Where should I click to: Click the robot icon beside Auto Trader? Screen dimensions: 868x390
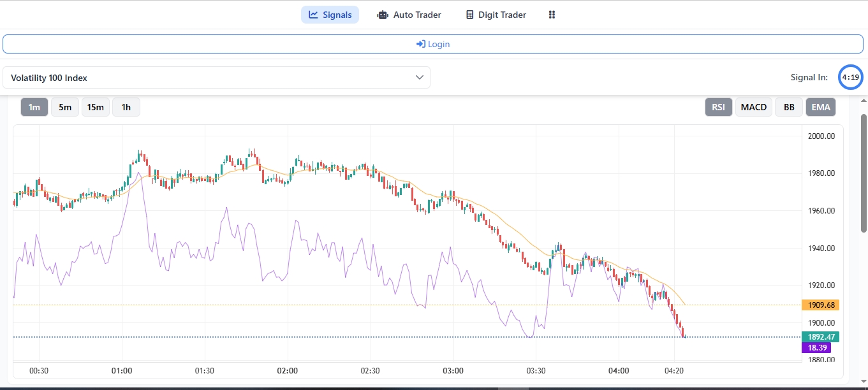383,15
